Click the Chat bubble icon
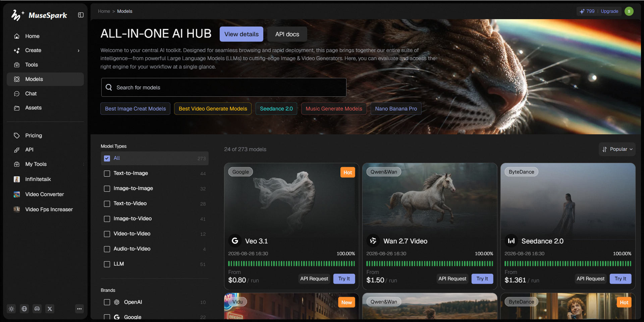The height and width of the screenshot is (322, 644). pos(17,94)
